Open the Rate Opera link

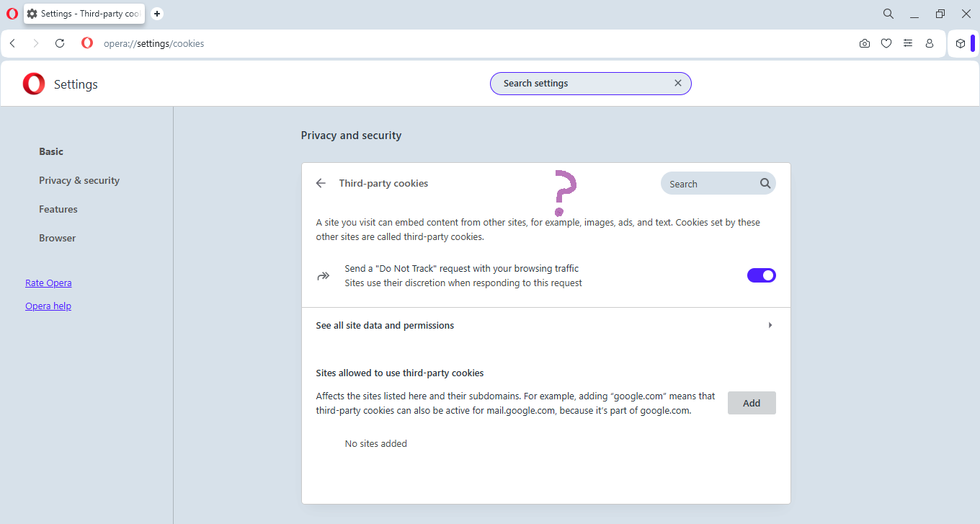[48, 283]
